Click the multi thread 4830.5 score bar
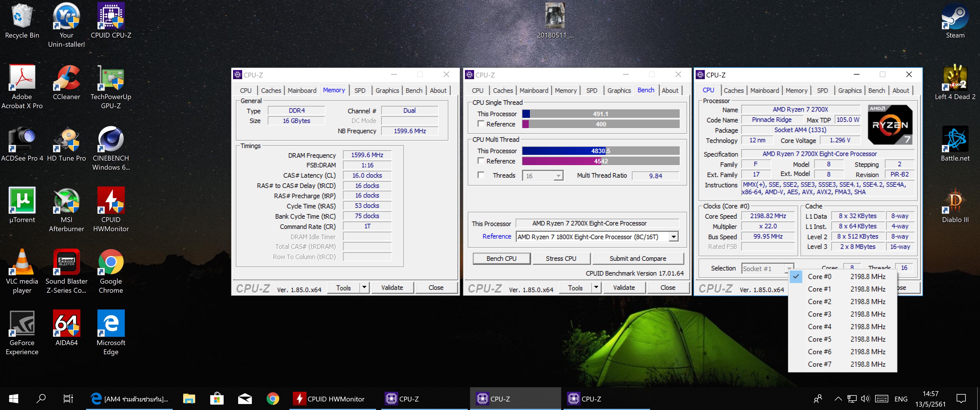This screenshot has width=980, height=410. pyautogui.click(x=600, y=151)
